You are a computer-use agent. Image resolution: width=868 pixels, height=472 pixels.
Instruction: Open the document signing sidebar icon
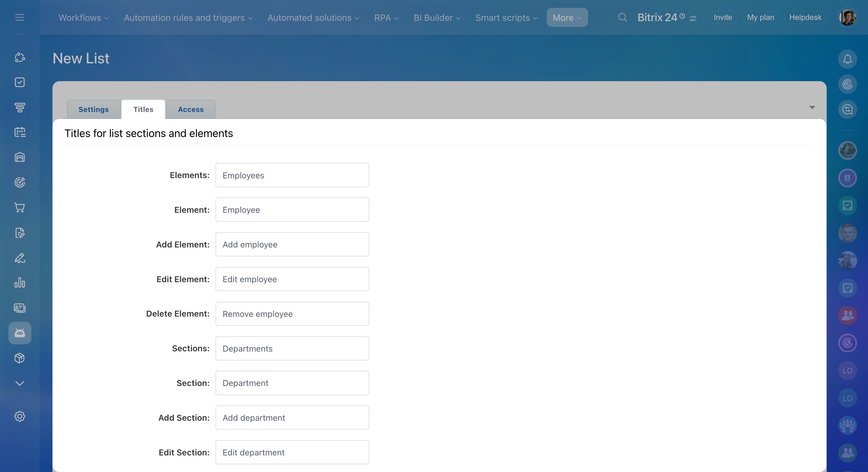(20, 233)
